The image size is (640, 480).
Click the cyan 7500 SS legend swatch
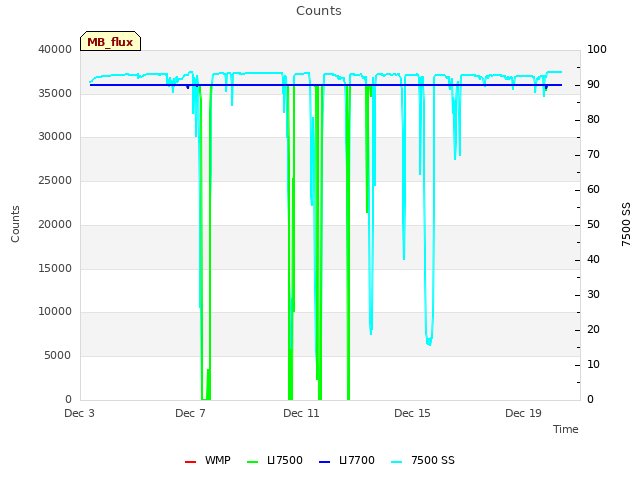397,462
